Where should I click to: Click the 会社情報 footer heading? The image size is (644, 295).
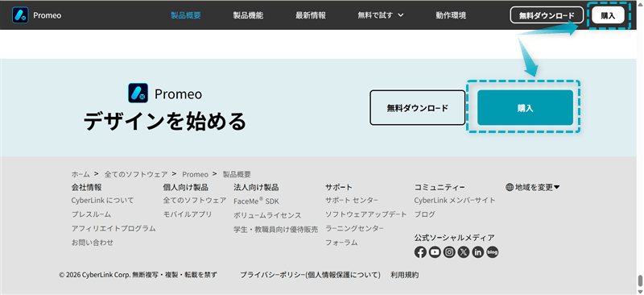point(86,187)
